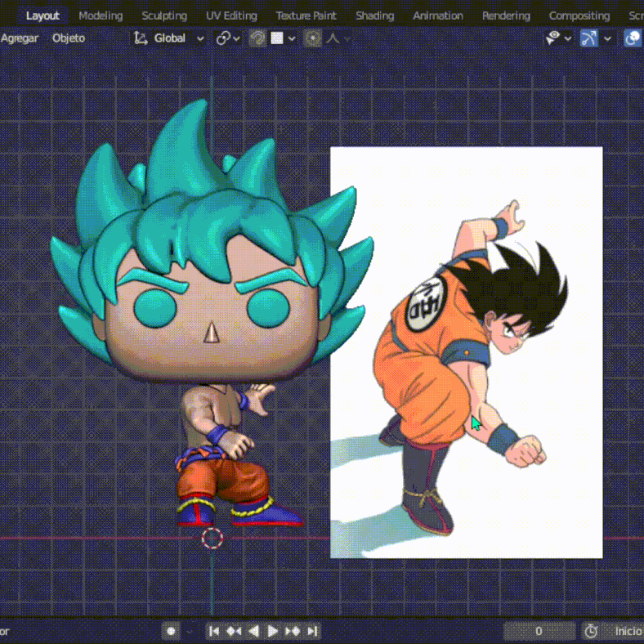Open the pivot point link dropdown
This screenshot has height=644, width=644.
[x=228, y=38]
